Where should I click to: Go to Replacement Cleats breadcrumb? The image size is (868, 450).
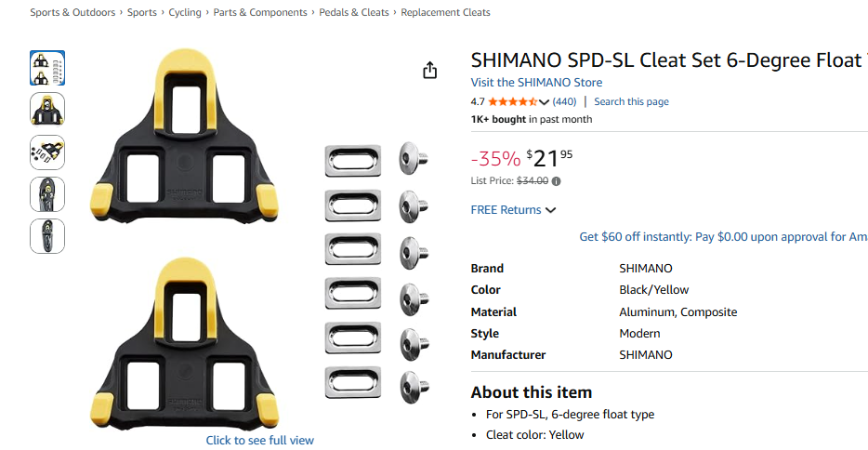point(445,13)
